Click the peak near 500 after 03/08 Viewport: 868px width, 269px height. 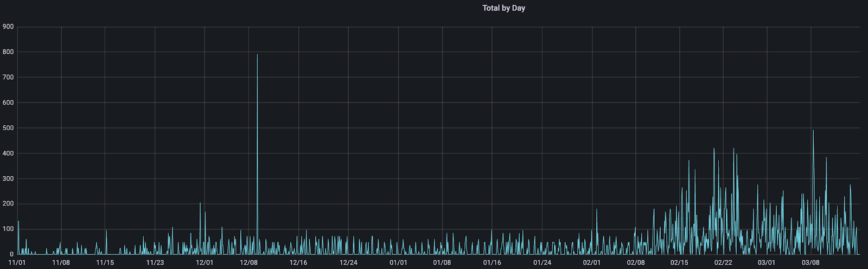(813, 131)
